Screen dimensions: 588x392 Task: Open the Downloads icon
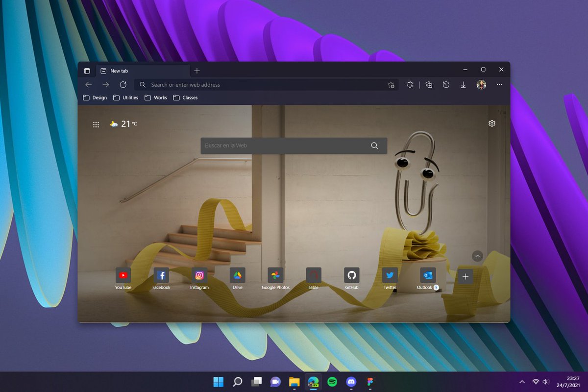(463, 84)
